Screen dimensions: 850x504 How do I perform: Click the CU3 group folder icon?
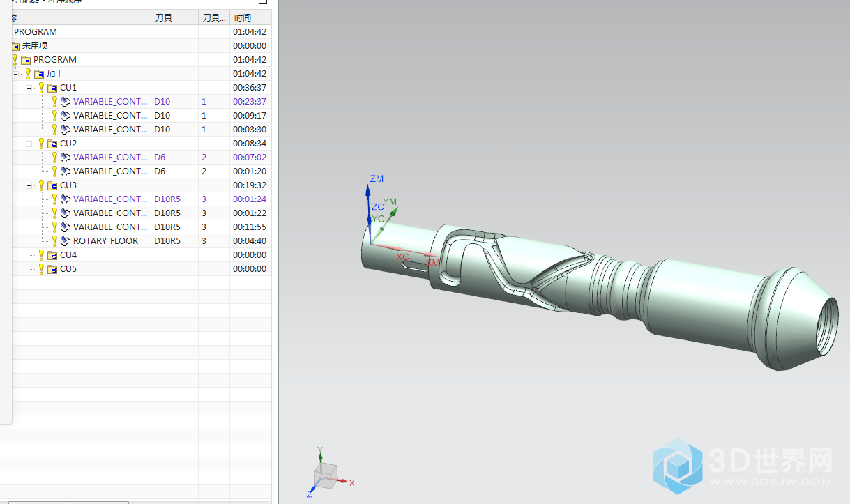pyautogui.click(x=52, y=185)
